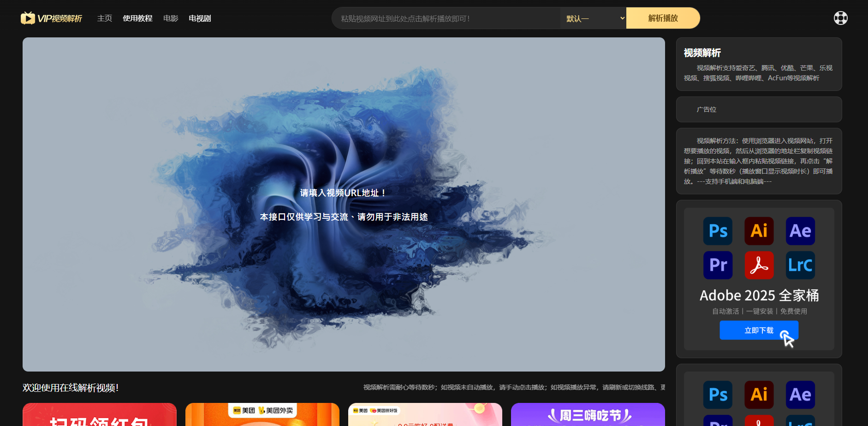Image resolution: width=868 pixels, height=426 pixels.
Task: Click the Ai icon in the lower Adobe ad
Action: [759, 395]
